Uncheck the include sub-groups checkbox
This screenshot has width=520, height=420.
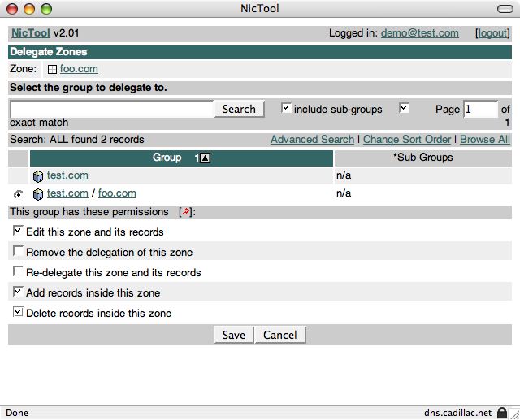point(286,108)
